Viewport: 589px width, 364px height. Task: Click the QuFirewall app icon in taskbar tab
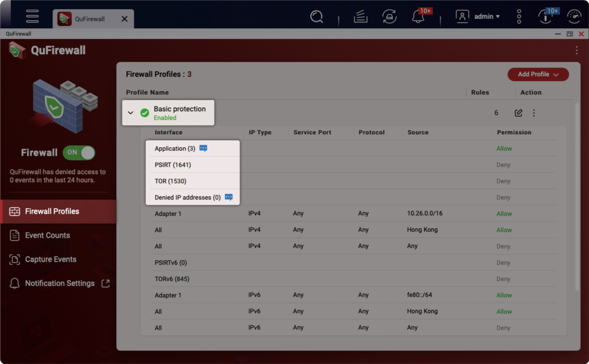point(64,19)
